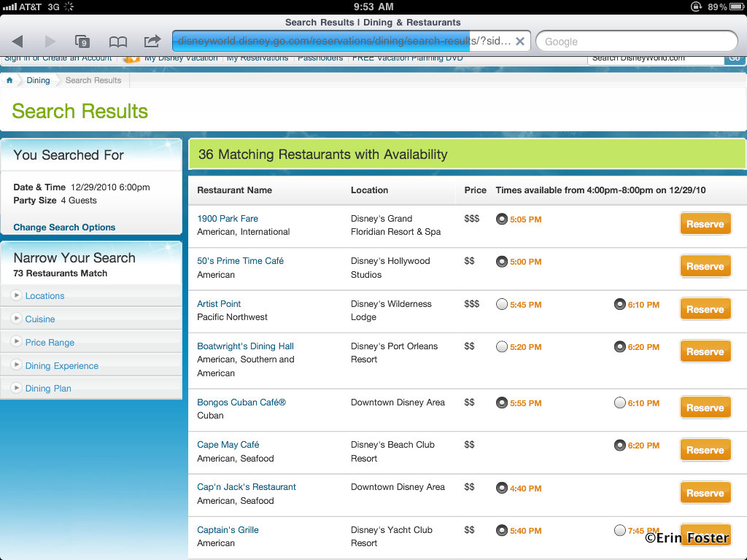Screen dimensions: 747x560
Task: Open the Cape May Café restaurant link
Action: pyautogui.click(x=228, y=445)
